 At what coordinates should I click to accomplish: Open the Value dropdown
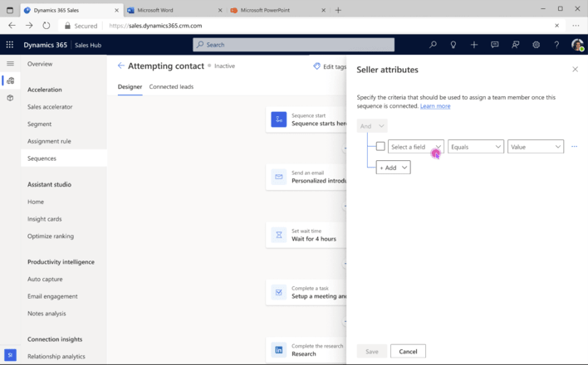[536, 147]
